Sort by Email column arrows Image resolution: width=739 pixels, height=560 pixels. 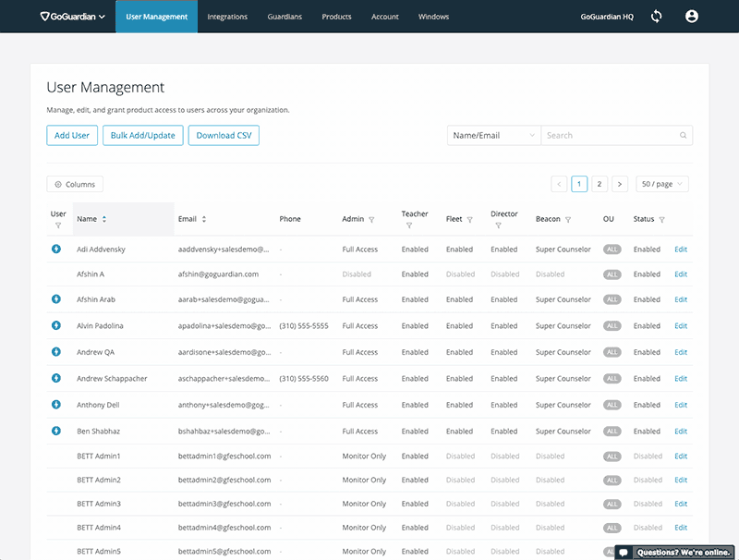pos(204,219)
